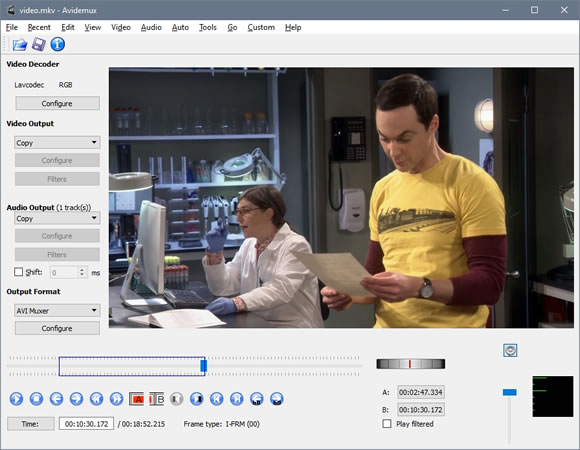This screenshot has height=450, width=580.
Task: Click the Open Video folder icon
Action: pyautogui.click(x=20, y=44)
